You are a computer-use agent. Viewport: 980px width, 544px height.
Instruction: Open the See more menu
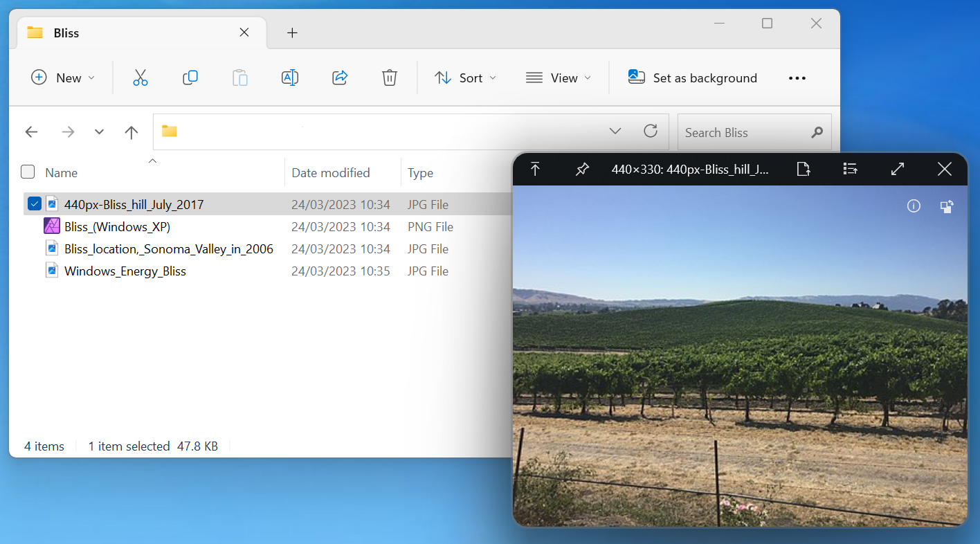coord(797,78)
